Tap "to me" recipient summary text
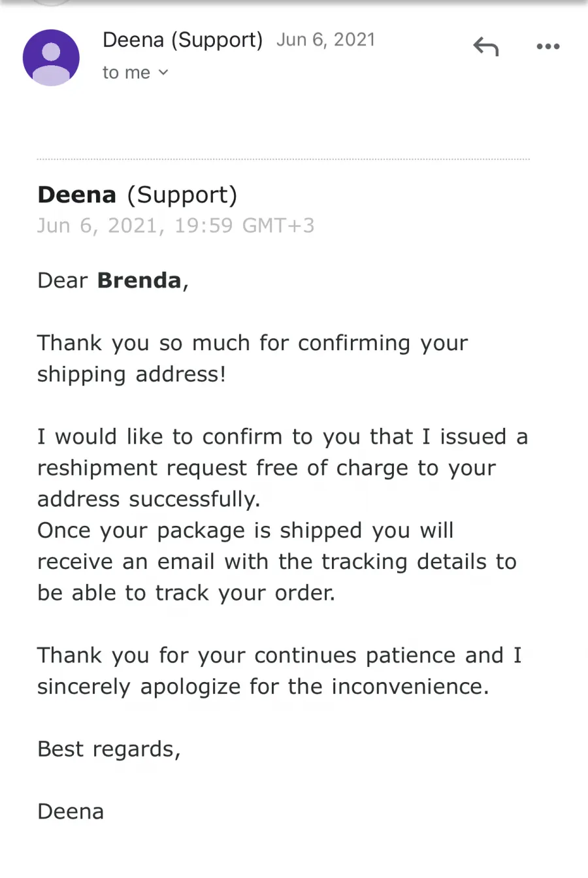Viewport: 588px width, 878px height. pyautogui.click(x=126, y=73)
